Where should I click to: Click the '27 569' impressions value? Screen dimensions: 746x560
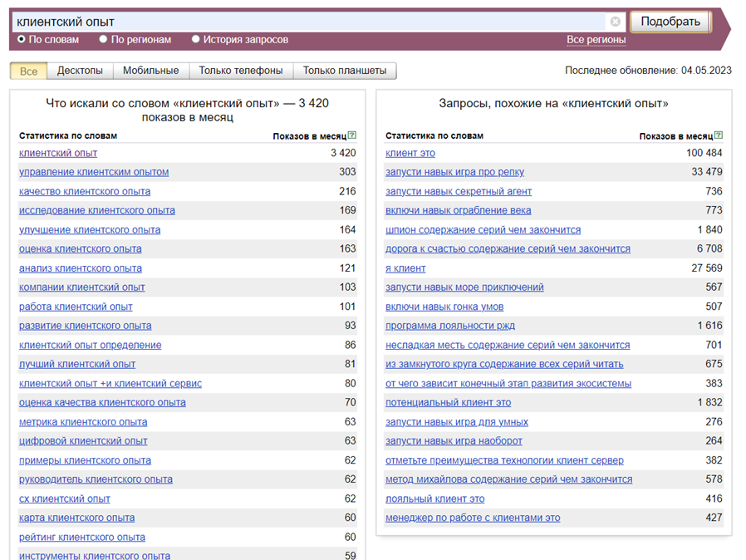point(707,268)
